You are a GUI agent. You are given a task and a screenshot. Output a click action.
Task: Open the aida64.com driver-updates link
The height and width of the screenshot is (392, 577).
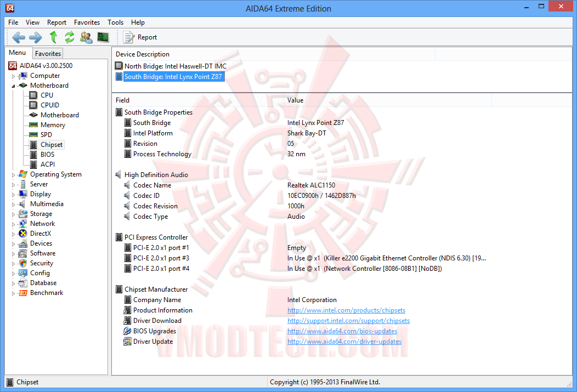pyautogui.click(x=344, y=342)
